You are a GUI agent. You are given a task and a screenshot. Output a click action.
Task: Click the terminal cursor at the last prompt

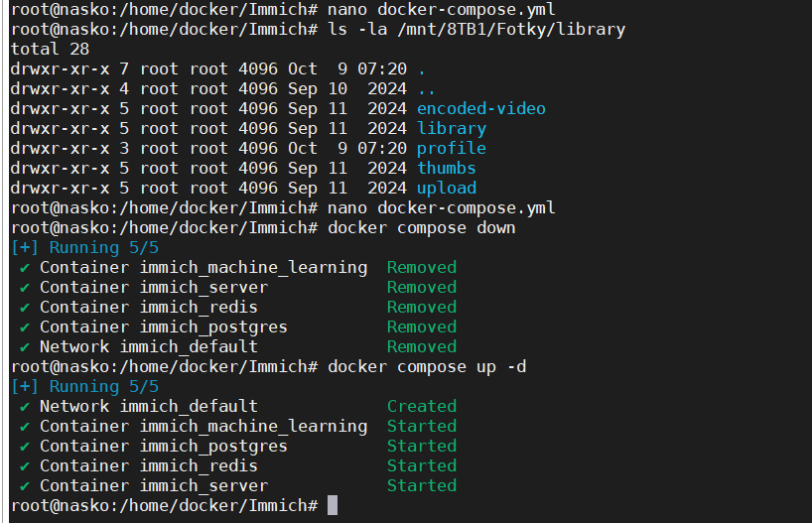(333, 505)
